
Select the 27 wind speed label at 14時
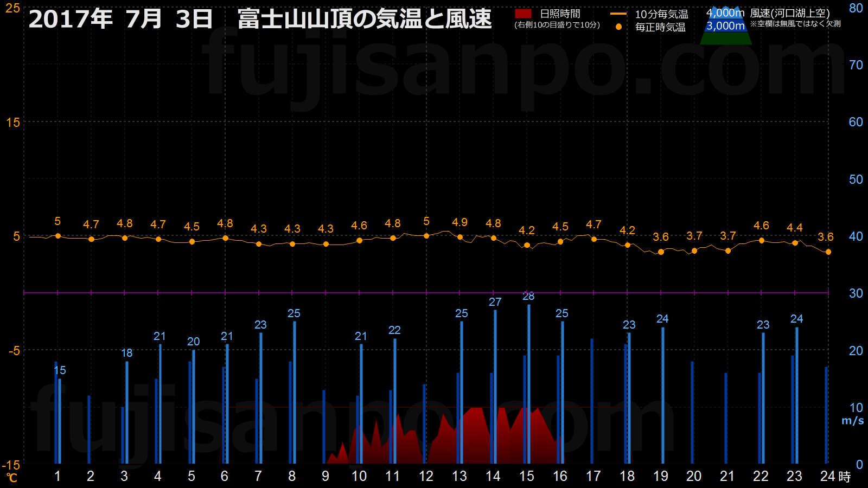pyautogui.click(x=495, y=302)
